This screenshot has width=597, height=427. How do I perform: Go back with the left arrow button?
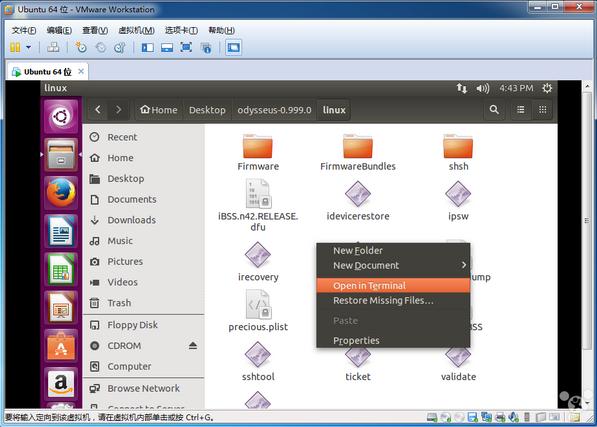[98, 110]
